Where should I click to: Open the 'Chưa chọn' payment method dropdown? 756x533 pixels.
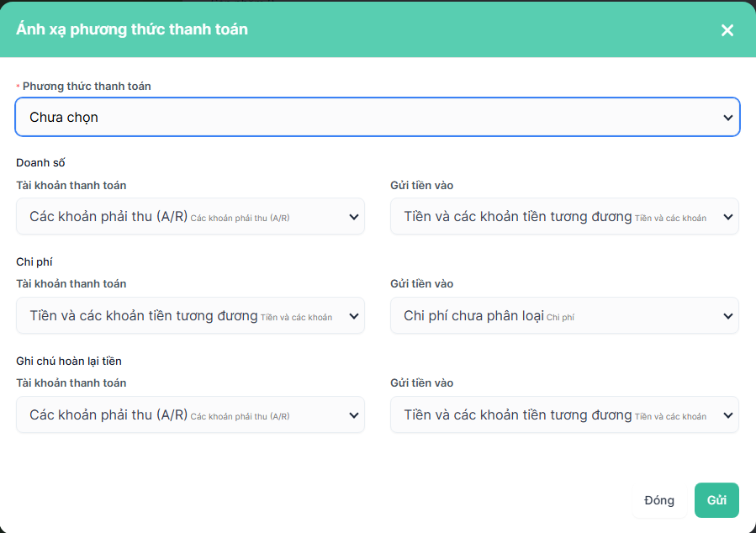[x=370, y=117]
